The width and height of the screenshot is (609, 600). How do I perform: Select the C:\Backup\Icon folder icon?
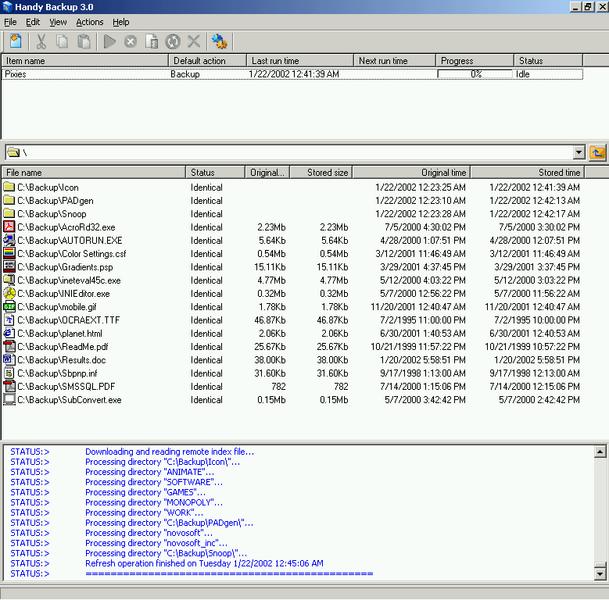click(x=9, y=187)
